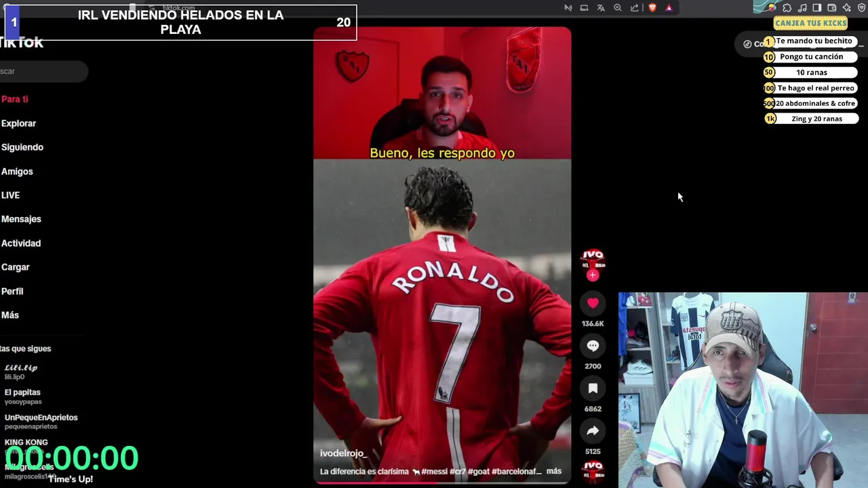
Task: Open Actividad in the sidebar
Action: (21, 243)
